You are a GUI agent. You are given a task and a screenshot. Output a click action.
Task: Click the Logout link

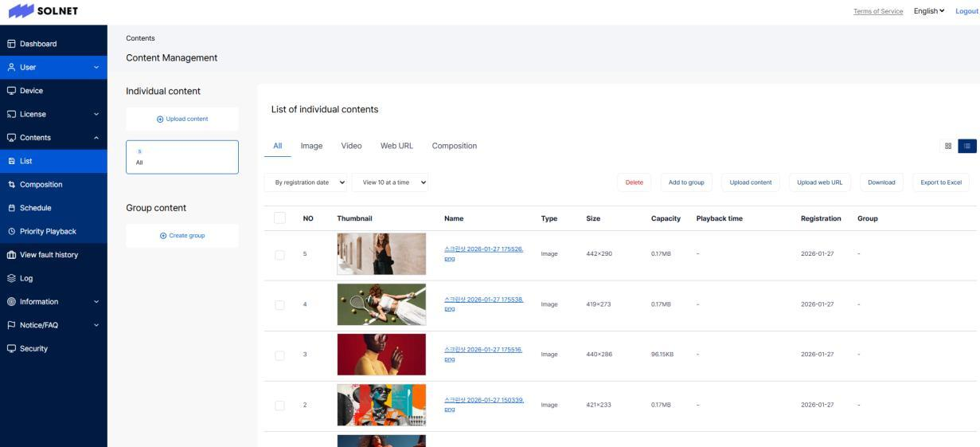pos(966,11)
